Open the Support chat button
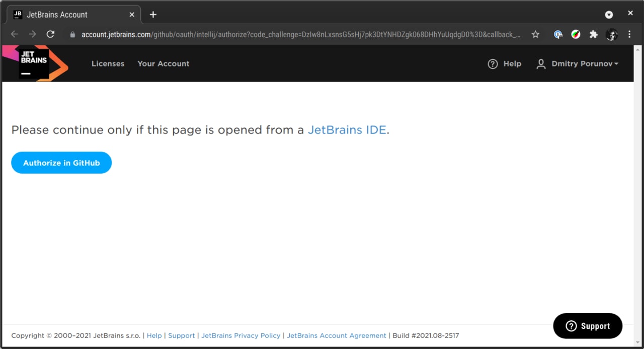Viewport: 644px width, 349px height. coord(588,326)
